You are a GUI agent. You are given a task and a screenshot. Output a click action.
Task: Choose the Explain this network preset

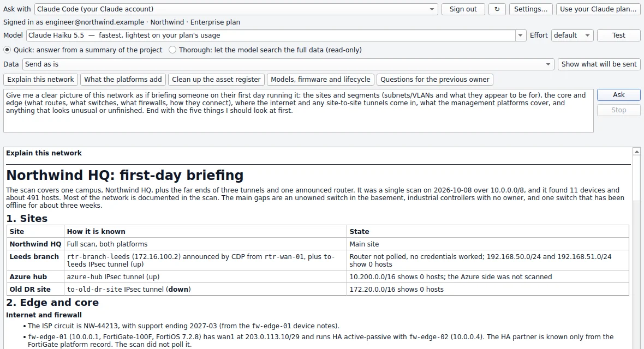click(40, 79)
